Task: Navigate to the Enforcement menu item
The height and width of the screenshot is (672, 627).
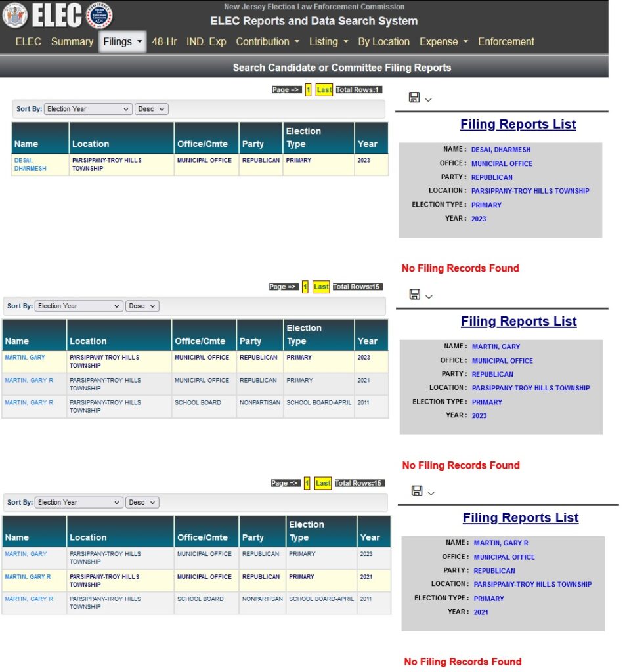Action: click(x=506, y=41)
